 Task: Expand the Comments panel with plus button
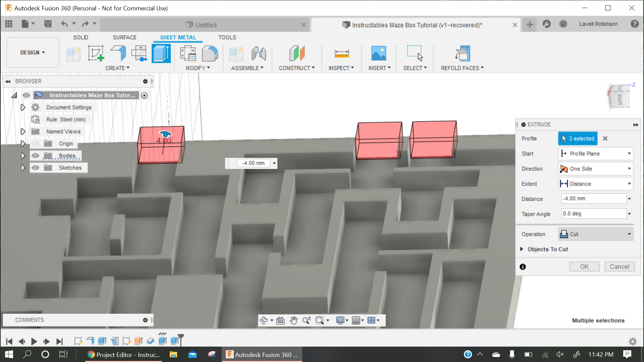point(145,320)
